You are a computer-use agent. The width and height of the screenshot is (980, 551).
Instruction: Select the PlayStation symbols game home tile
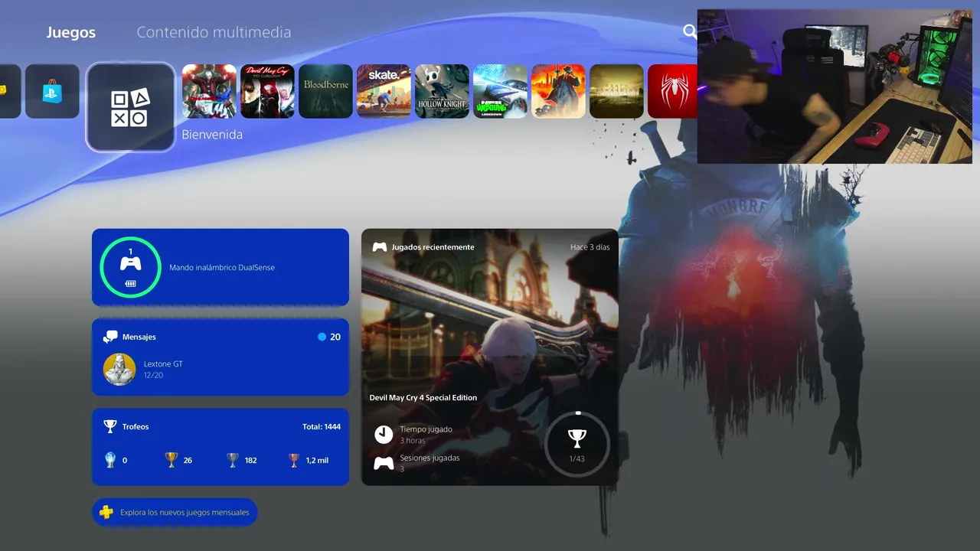click(x=131, y=107)
